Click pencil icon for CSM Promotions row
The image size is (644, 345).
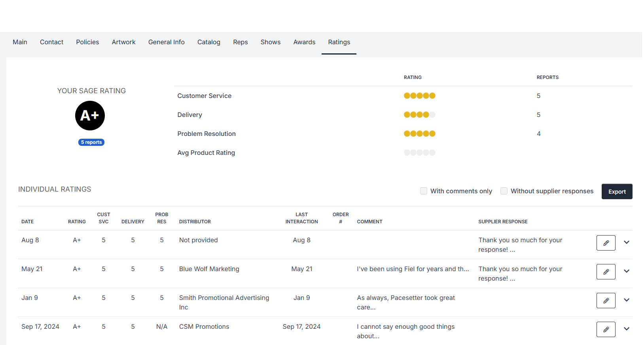point(606,329)
